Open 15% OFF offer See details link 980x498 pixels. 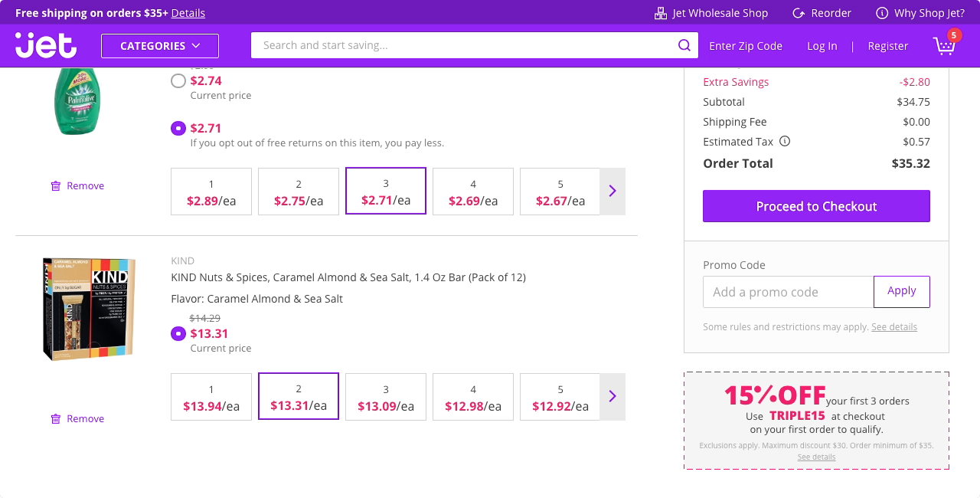pos(816,457)
